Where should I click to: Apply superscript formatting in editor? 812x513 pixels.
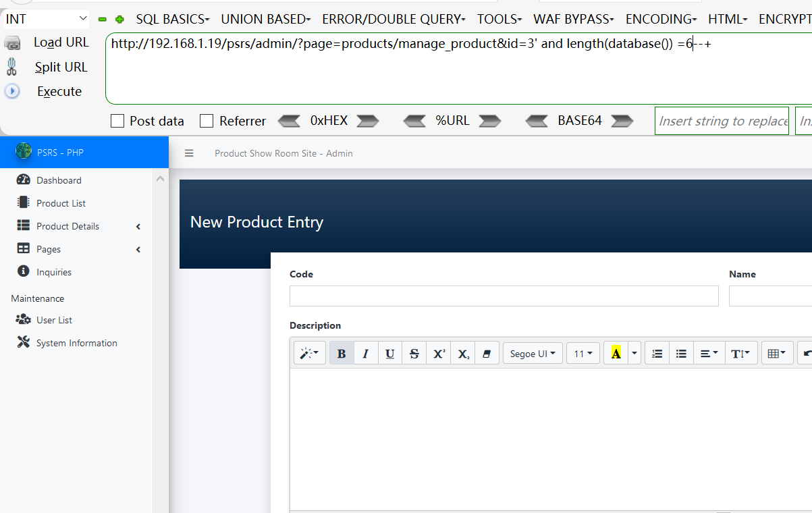click(439, 353)
